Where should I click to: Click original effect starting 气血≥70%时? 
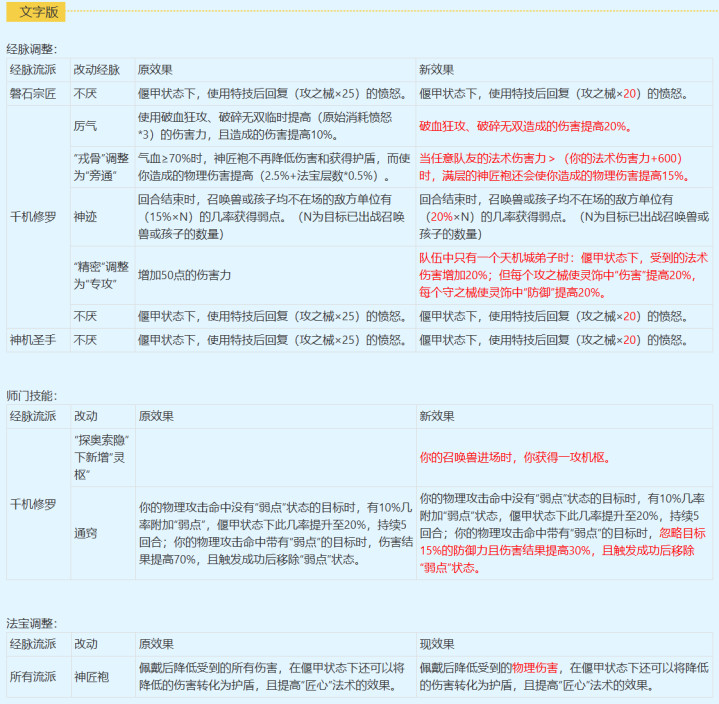pos(274,167)
